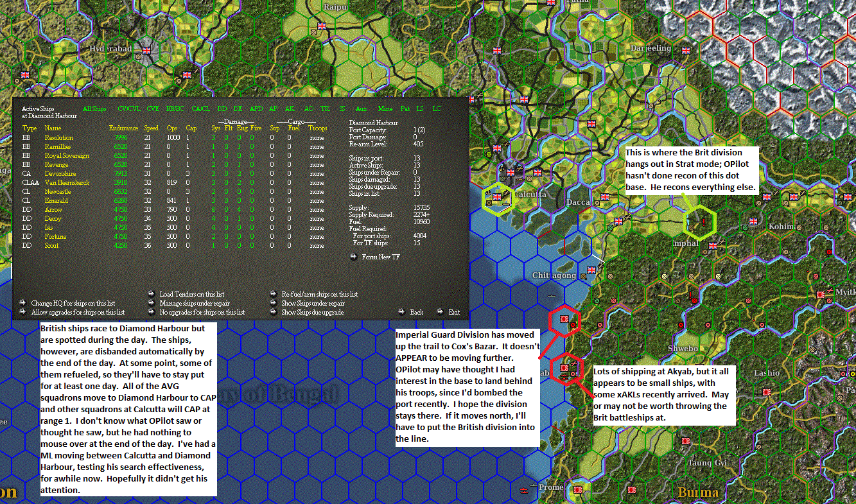Set No upgrades for ships on this list

click(197, 312)
